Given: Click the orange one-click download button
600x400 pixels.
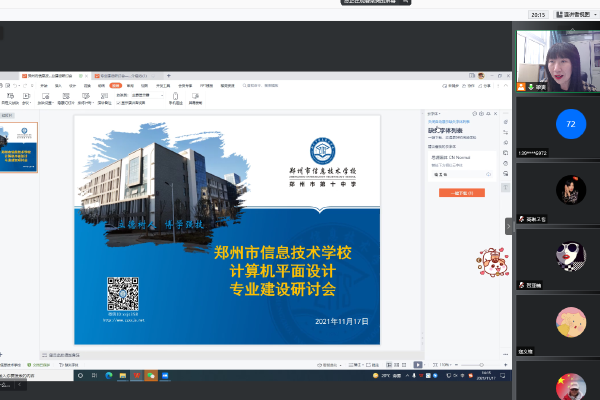Looking at the screenshot, I should pyautogui.click(x=462, y=193).
